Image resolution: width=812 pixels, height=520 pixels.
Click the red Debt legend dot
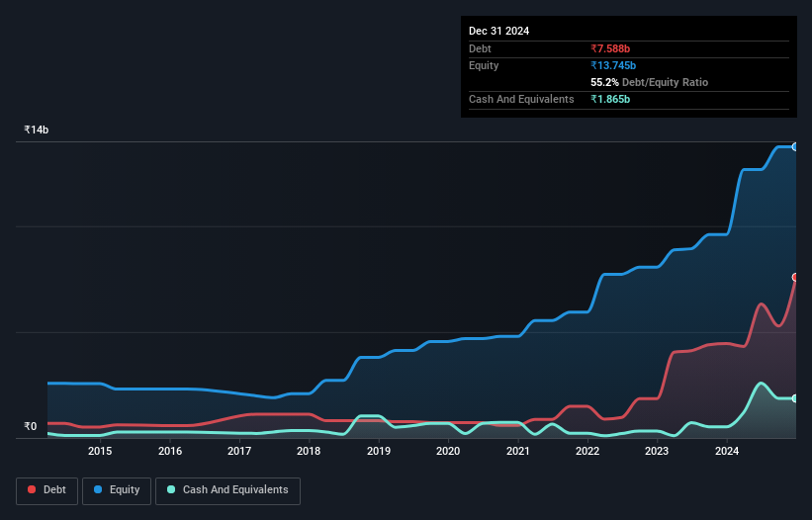(32, 489)
